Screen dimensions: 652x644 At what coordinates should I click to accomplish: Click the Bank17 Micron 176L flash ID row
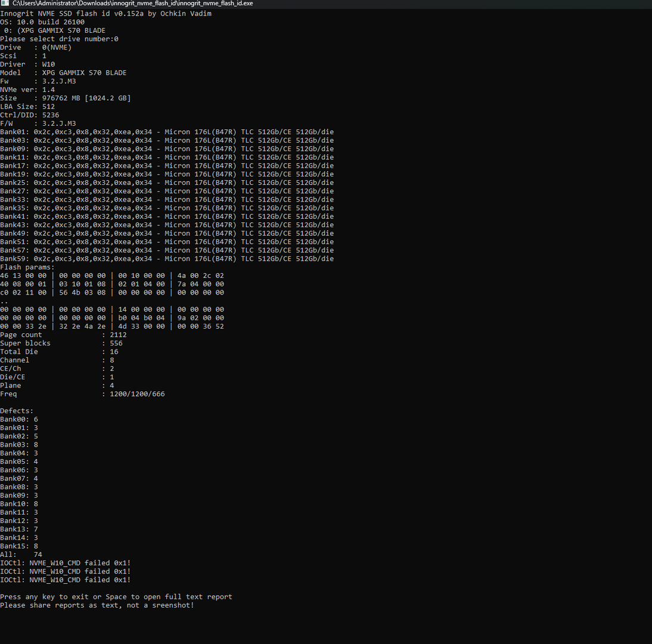coord(167,166)
